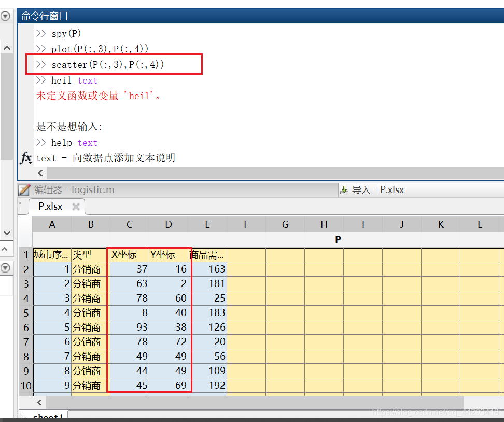Click the green import arrow icon before 导入
This screenshot has width=504, height=422.
(344, 189)
